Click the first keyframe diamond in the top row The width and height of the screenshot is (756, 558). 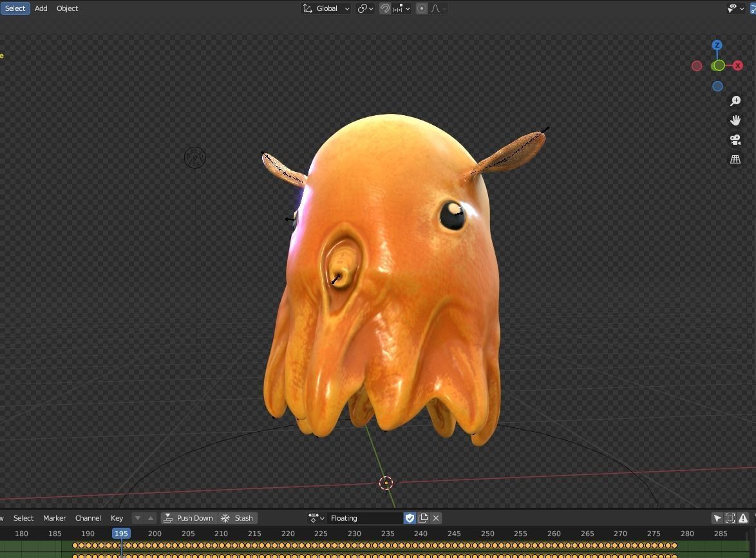(75, 546)
